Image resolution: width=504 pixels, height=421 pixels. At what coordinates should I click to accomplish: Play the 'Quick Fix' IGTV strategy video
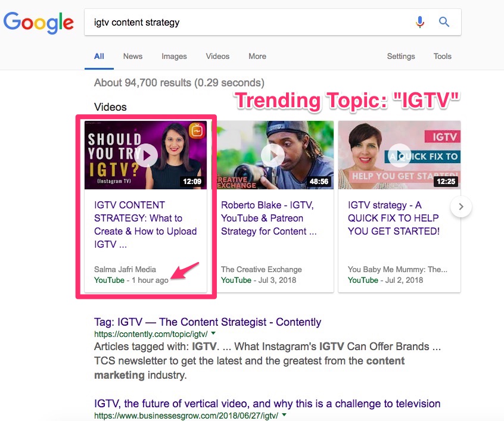tap(399, 155)
